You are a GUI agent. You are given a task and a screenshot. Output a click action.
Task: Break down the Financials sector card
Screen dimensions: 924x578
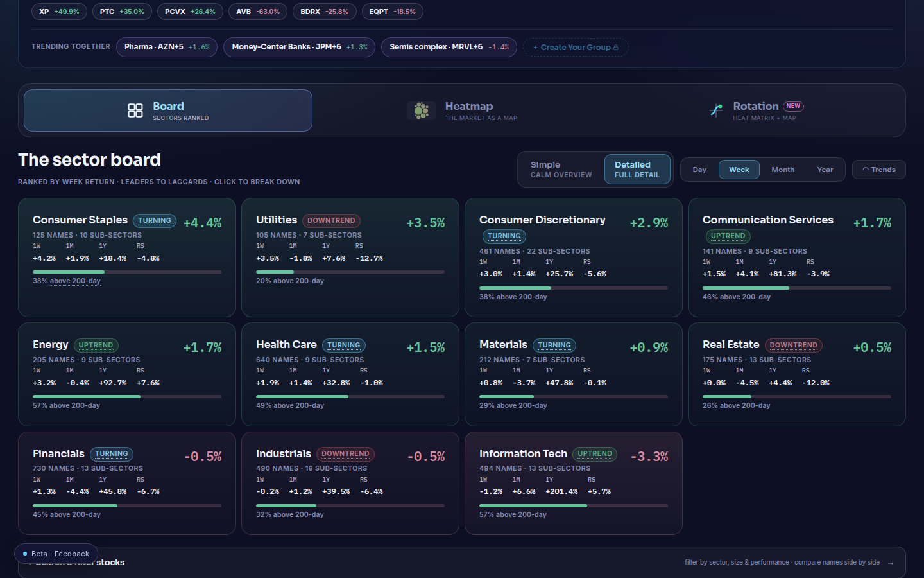(127, 483)
